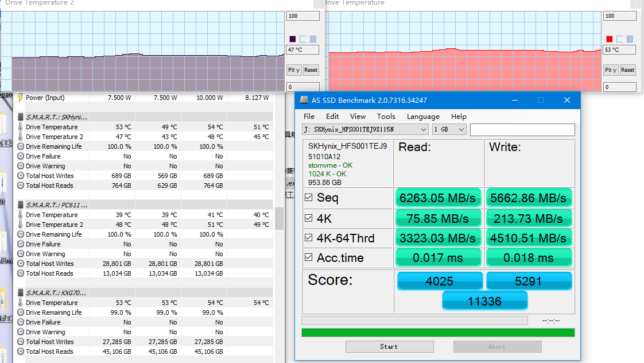Image resolution: width=644 pixels, height=363 pixels.
Task: Click the Drive Failure icon in PC611 section
Action: tap(21, 244)
